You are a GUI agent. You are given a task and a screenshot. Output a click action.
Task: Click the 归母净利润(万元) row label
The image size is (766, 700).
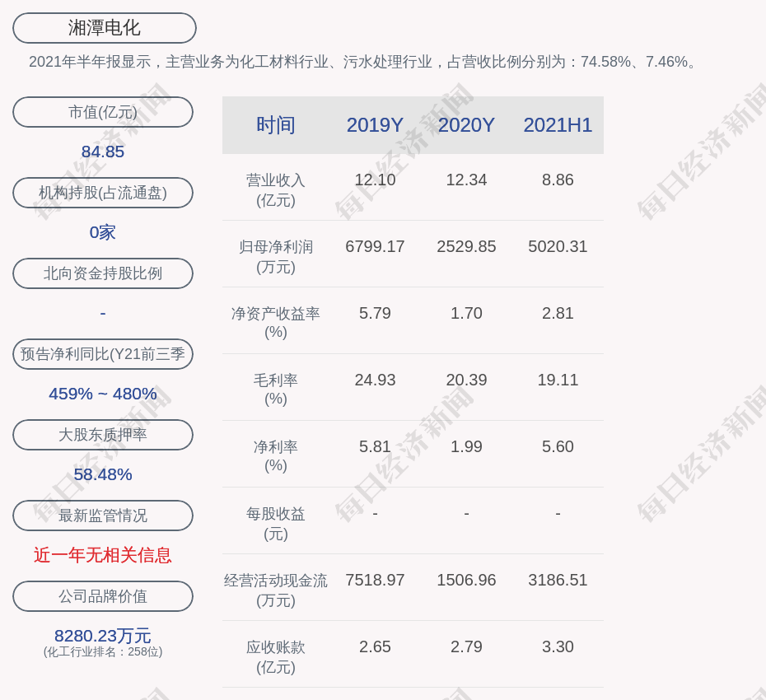pos(276,257)
